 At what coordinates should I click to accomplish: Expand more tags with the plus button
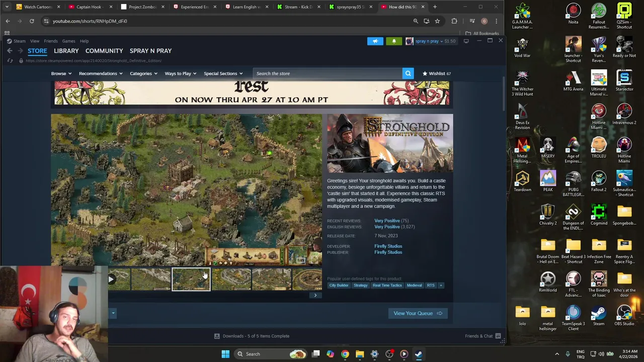click(x=441, y=286)
